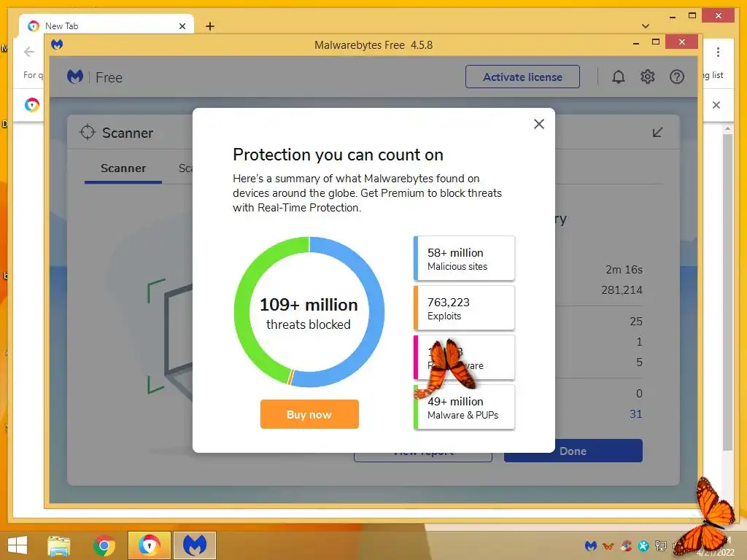The width and height of the screenshot is (747, 560).
Task: Open the browser three-dot menu
Action: [x=718, y=52]
